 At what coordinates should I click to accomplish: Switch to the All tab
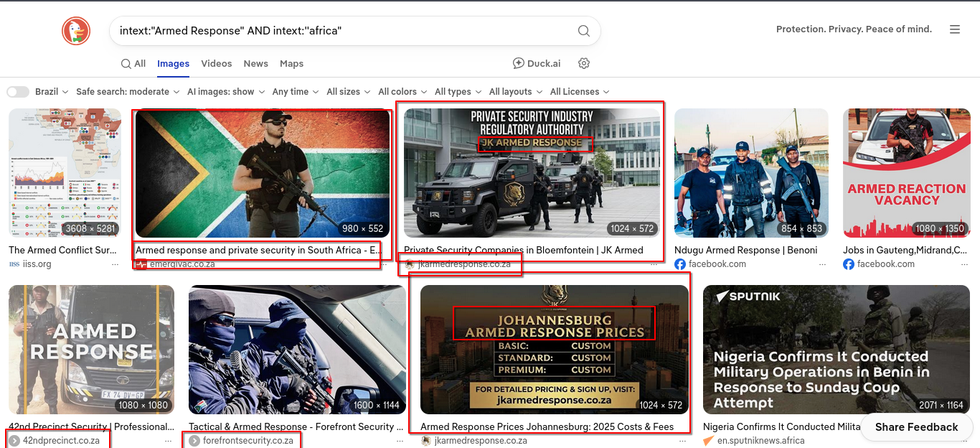click(133, 63)
